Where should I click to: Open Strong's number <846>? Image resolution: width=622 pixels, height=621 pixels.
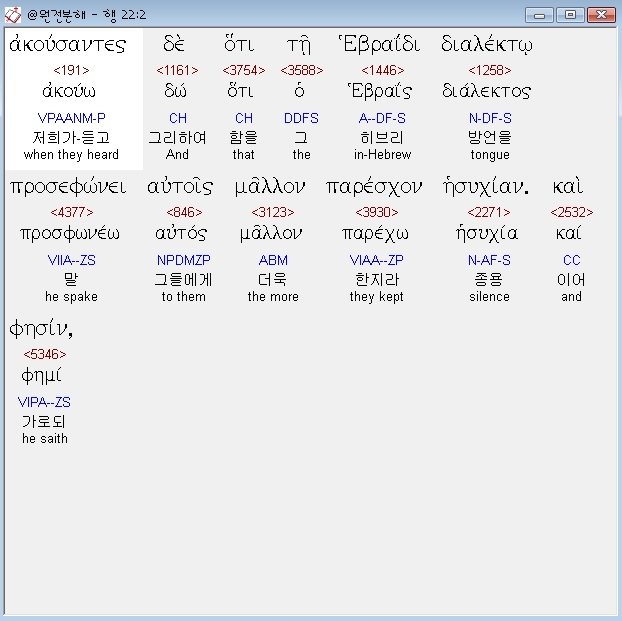click(184, 212)
